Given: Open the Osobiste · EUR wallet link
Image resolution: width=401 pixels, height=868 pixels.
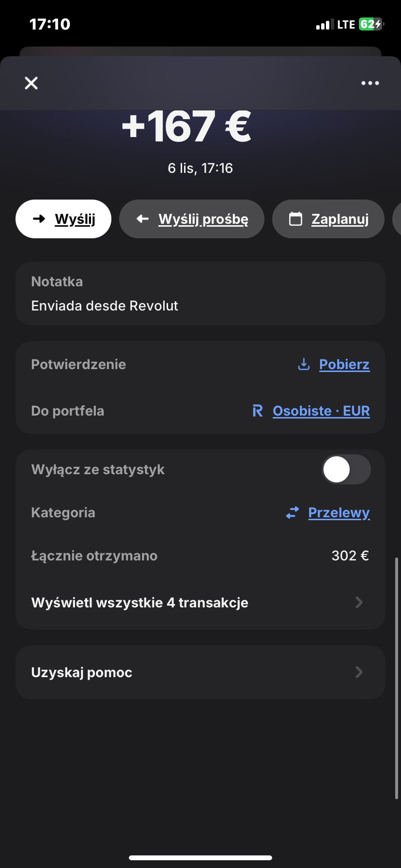Looking at the screenshot, I should click(x=321, y=411).
